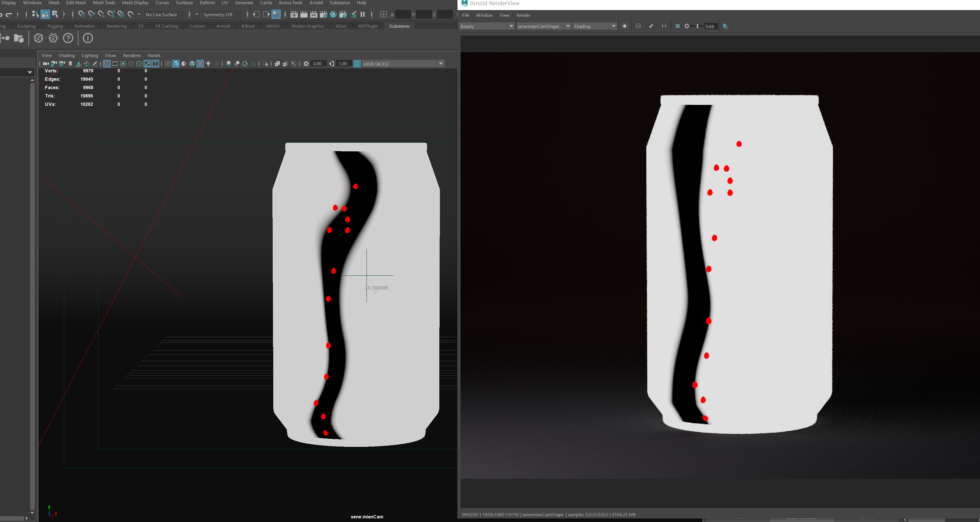
Task: Toggle snap to view planes icon
Action: [x=121, y=15]
